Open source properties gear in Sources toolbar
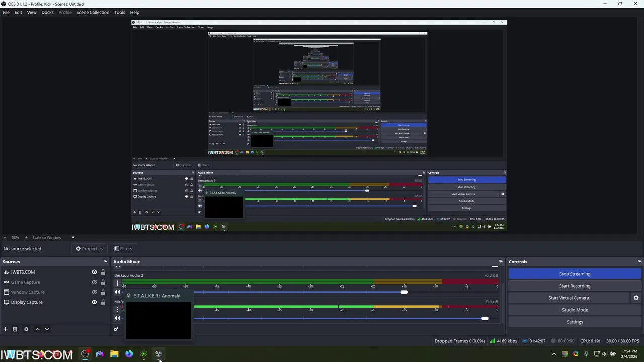This screenshot has width=644, height=362. (x=26, y=329)
